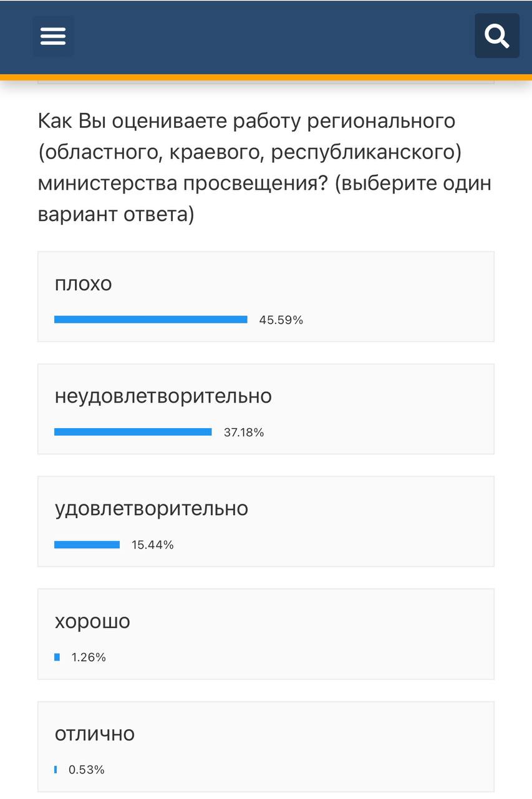
Task: Click the 45.59% percentage label
Action: click(281, 320)
